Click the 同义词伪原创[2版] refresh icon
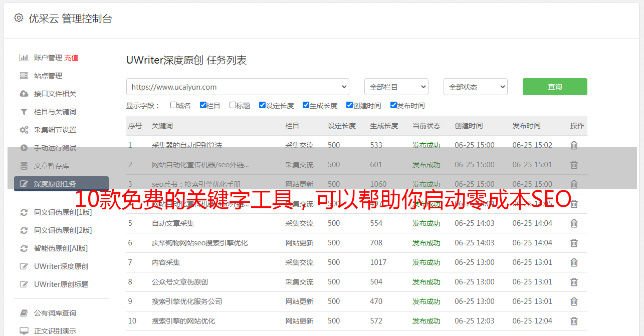Screen dimensions: 644x336 point(24,230)
